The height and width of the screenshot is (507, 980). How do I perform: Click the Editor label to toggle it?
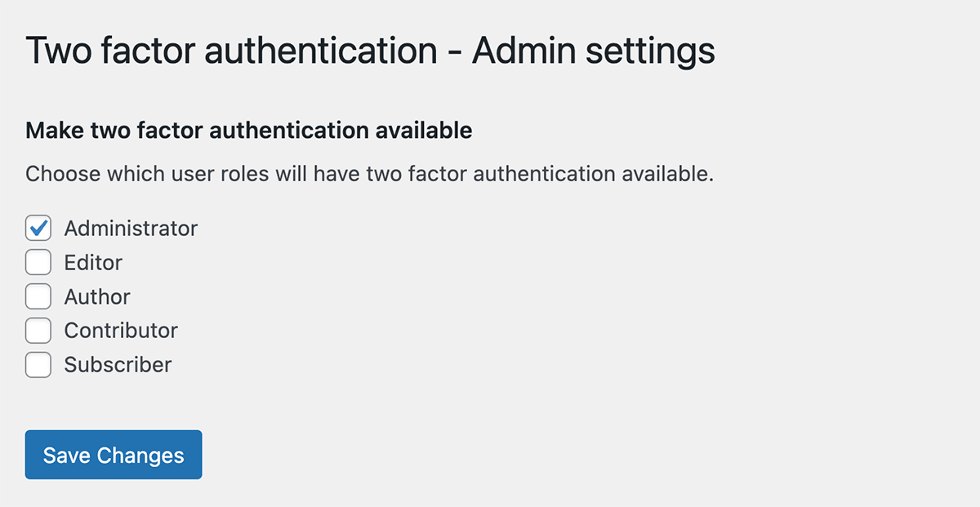tap(93, 262)
